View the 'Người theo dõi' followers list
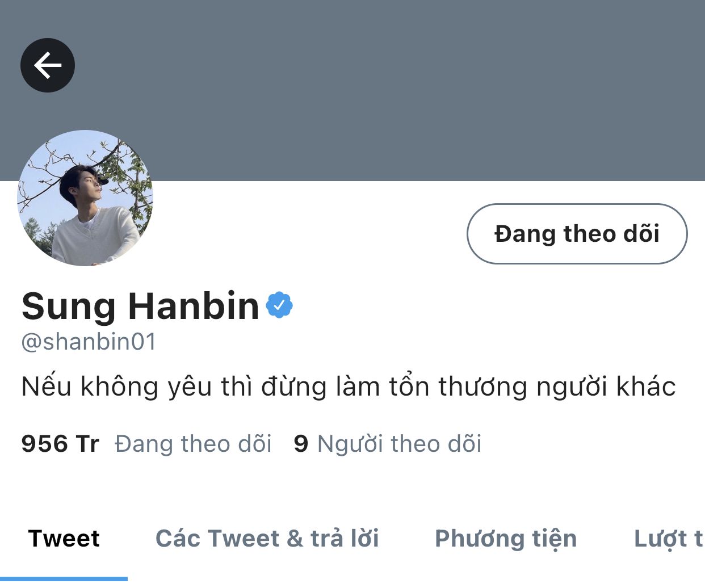Viewport: 705px width, 588px height. click(x=400, y=444)
